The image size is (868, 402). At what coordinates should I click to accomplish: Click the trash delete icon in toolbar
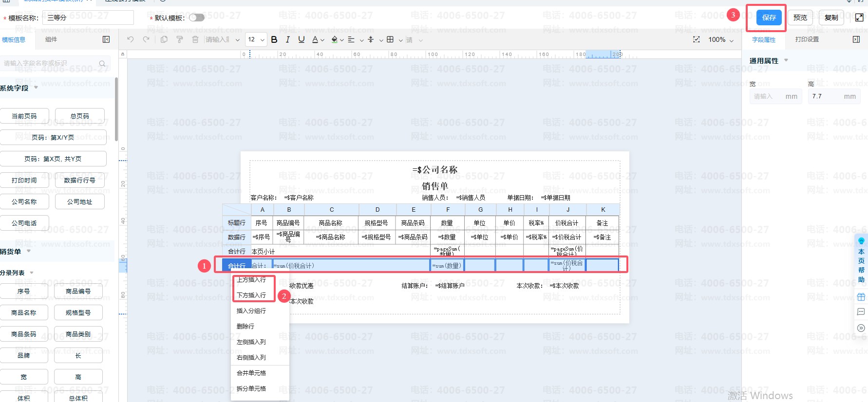click(195, 39)
